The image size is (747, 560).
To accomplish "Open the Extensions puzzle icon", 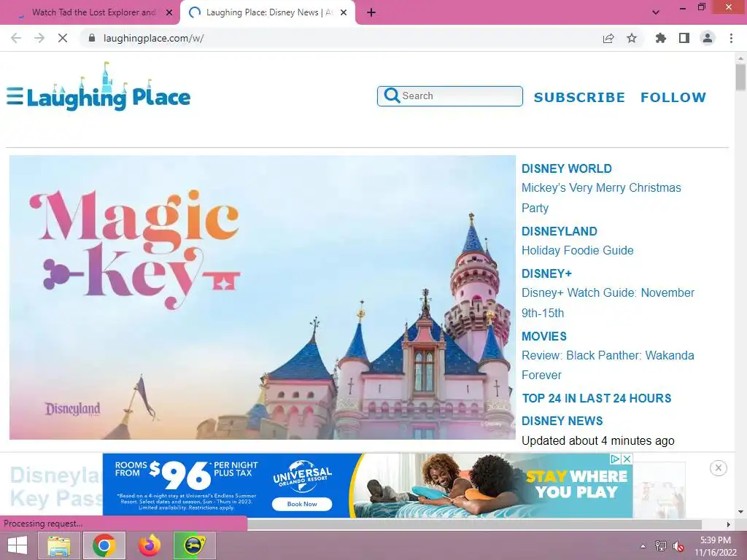I will click(661, 38).
